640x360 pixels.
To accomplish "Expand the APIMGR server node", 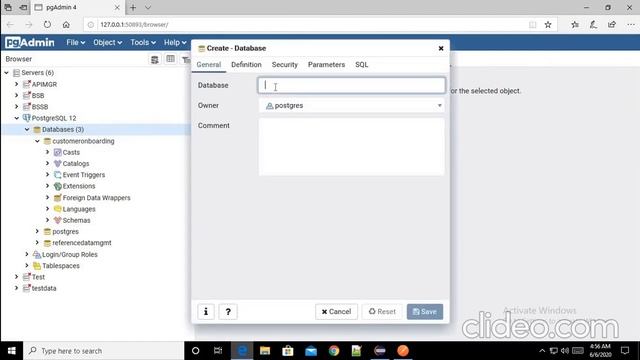I will click(16, 84).
